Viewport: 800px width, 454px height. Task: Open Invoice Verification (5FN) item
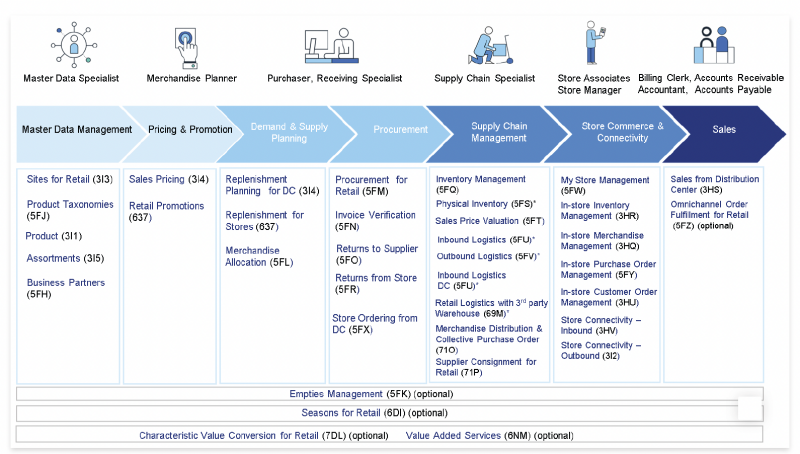pyautogui.click(x=375, y=221)
